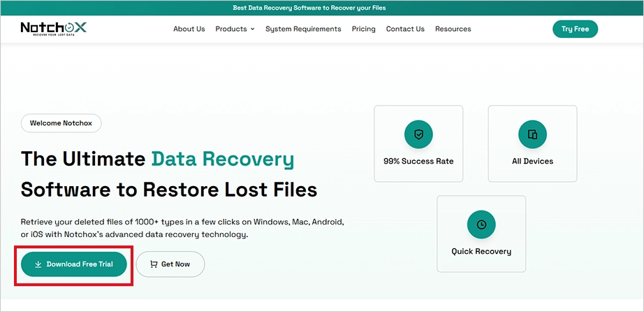Click the Quick Recovery label
The image size is (644, 312).
point(481,252)
